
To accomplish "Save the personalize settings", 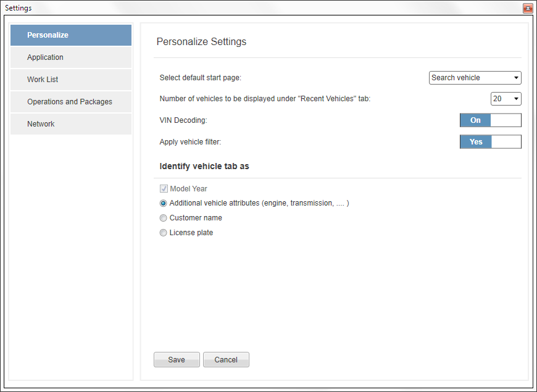I will click(x=177, y=360).
